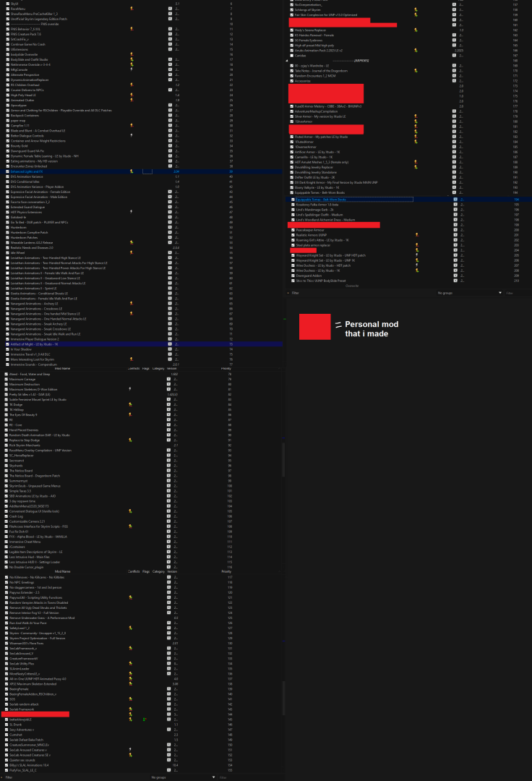The image size is (532, 781).
Task: Sort by Priority header above iNeed row
Action: tap(226, 369)
